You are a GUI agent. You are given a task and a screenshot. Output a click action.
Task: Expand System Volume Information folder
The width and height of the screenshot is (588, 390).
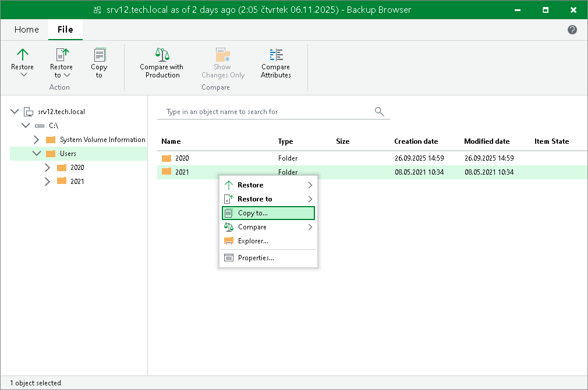(37, 140)
